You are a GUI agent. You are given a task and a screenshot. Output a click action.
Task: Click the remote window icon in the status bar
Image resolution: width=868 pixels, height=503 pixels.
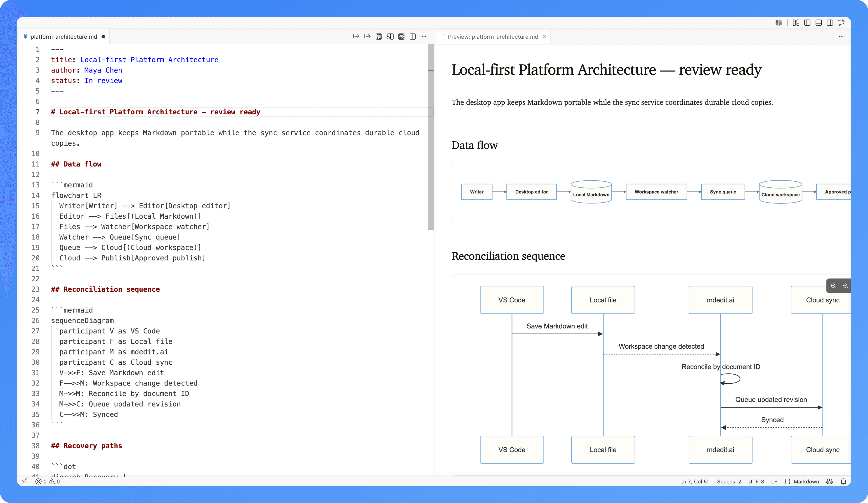tap(24, 481)
